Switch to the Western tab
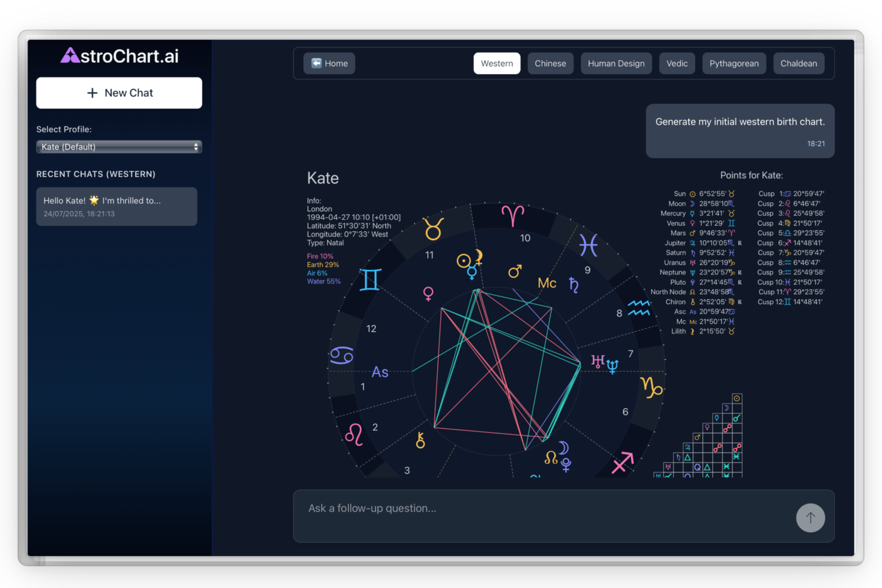 point(497,63)
